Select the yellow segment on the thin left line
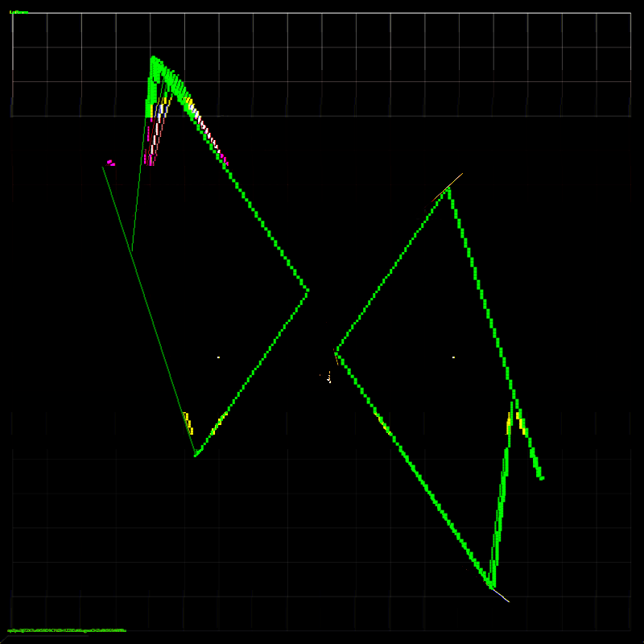Image resolution: width=644 pixels, height=644 pixels. tap(188, 420)
